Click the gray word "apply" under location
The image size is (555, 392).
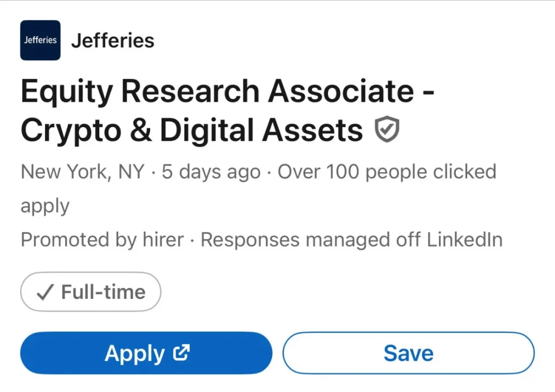tap(45, 206)
